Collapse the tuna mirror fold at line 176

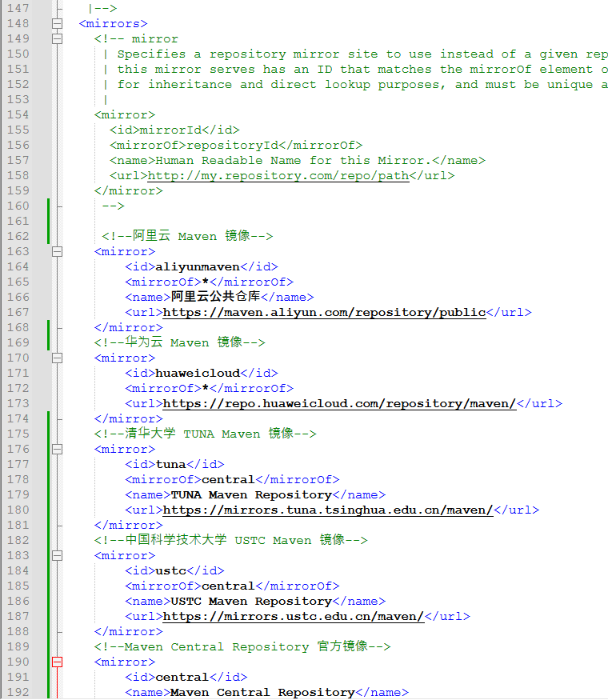[x=57, y=449]
